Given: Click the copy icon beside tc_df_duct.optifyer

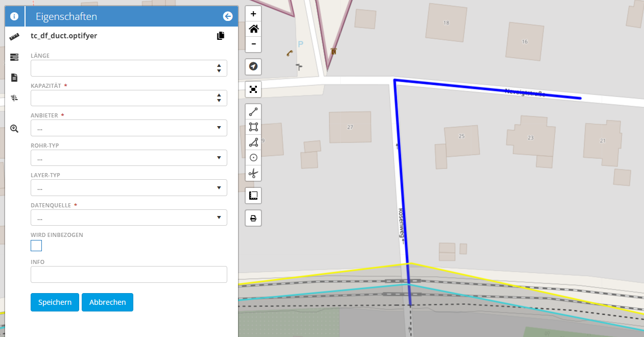Looking at the screenshot, I should (221, 36).
